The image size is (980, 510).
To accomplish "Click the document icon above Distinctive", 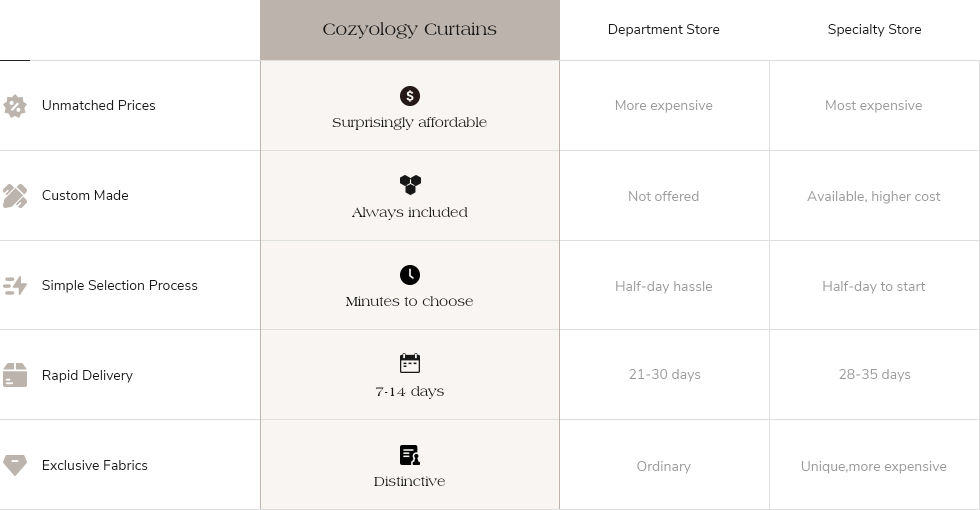I will pos(409,455).
